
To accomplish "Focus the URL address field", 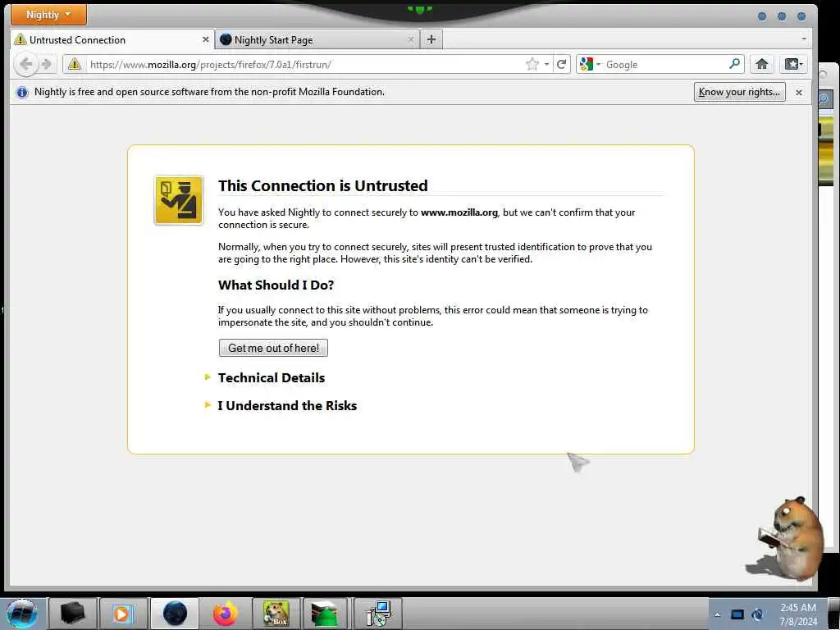I will coord(305,64).
